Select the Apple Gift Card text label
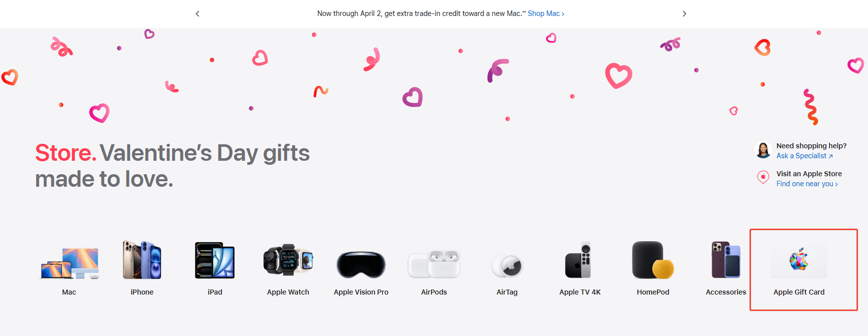 799,292
